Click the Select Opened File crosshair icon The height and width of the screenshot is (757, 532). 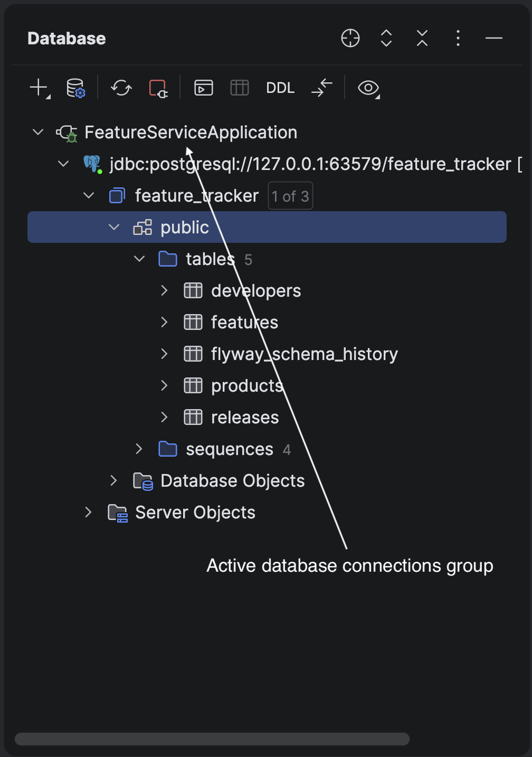click(x=350, y=38)
